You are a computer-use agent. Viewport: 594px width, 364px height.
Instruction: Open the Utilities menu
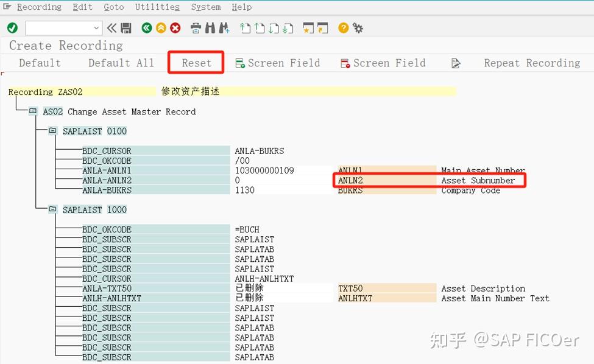[x=157, y=7]
